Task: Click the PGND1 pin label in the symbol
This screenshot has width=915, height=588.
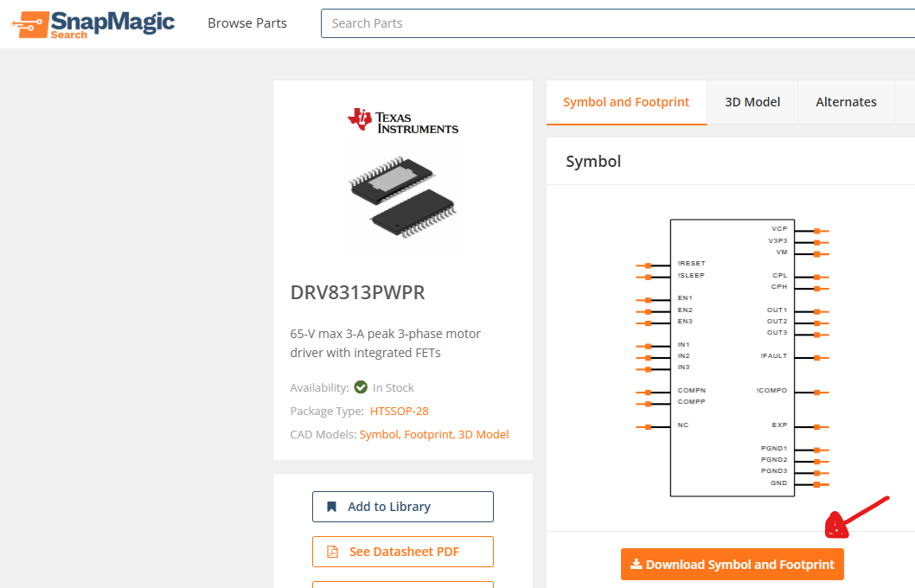Action: (774, 449)
